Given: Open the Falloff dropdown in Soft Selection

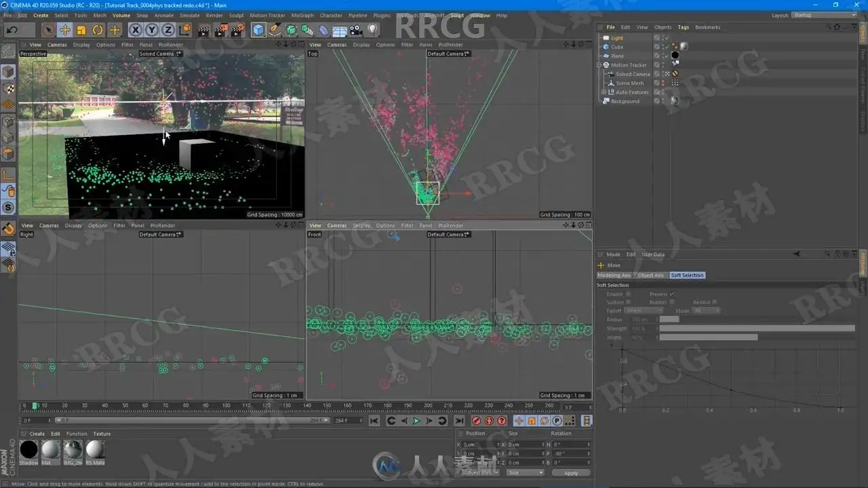Looking at the screenshot, I should 644,310.
